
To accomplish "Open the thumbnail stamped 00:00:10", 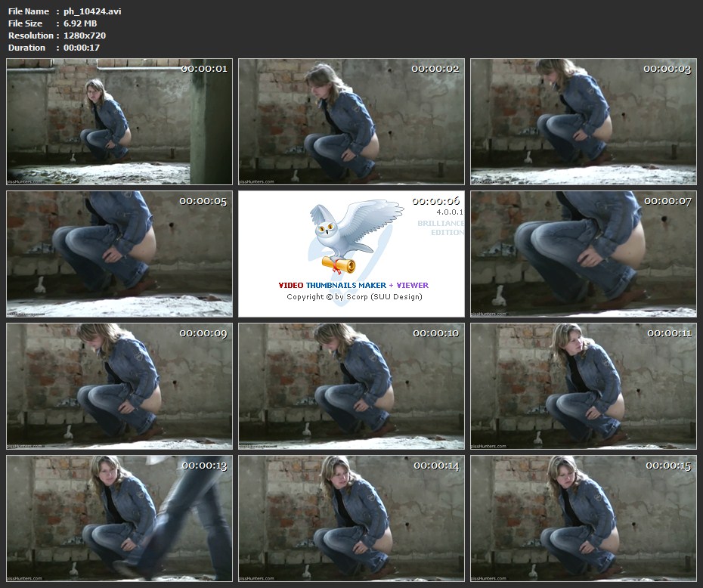I will [x=351, y=385].
